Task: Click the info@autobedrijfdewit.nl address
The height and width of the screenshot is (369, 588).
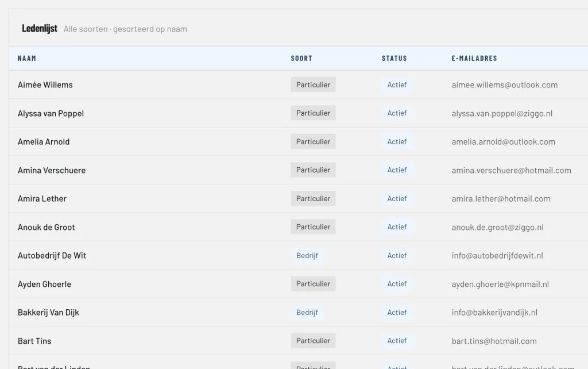Action: pos(497,256)
